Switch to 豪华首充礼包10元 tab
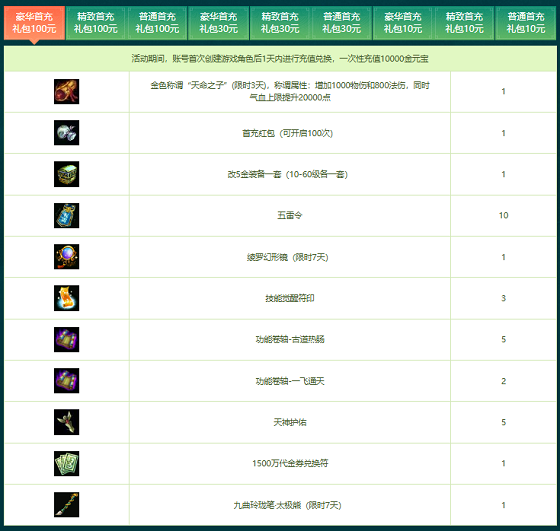Screen dimensions: 560x531 pos(403,23)
